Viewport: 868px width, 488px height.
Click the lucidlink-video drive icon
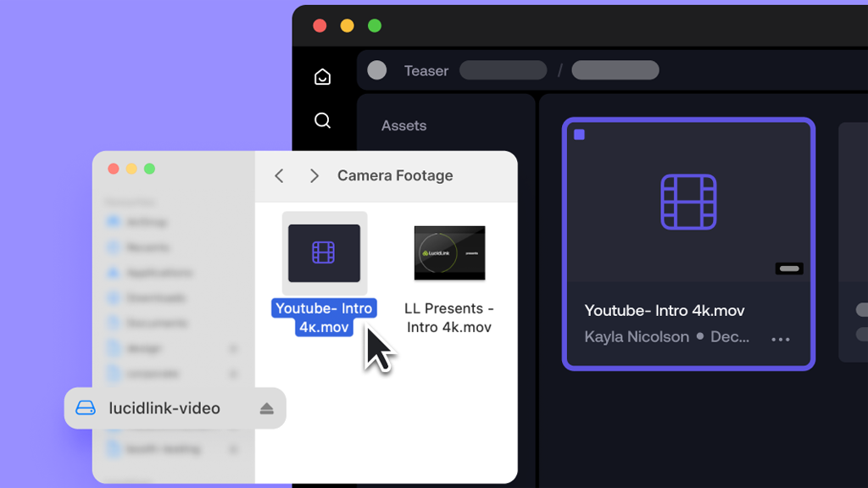86,408
